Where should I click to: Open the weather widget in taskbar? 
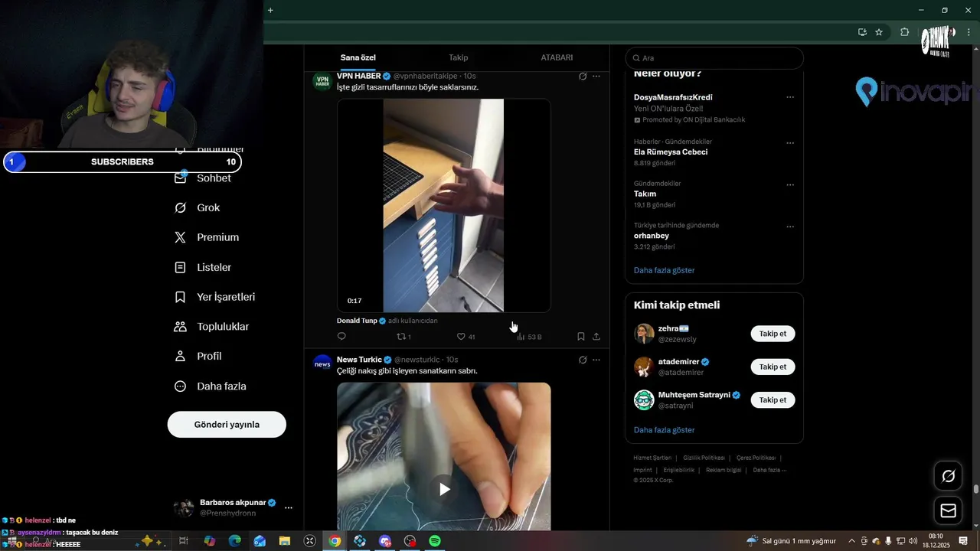(x=791, y=541)
